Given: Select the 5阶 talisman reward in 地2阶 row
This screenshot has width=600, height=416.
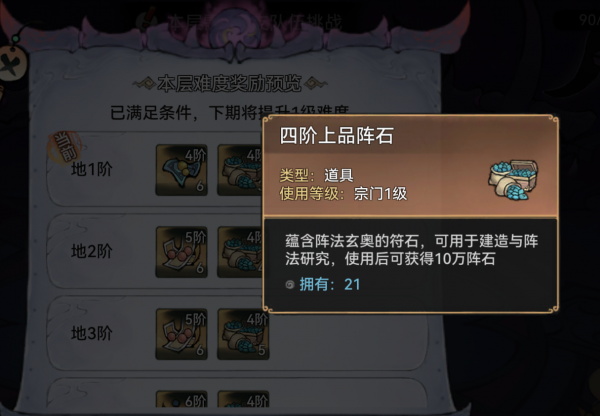Looking at the screenshot, I should [181, 252].
